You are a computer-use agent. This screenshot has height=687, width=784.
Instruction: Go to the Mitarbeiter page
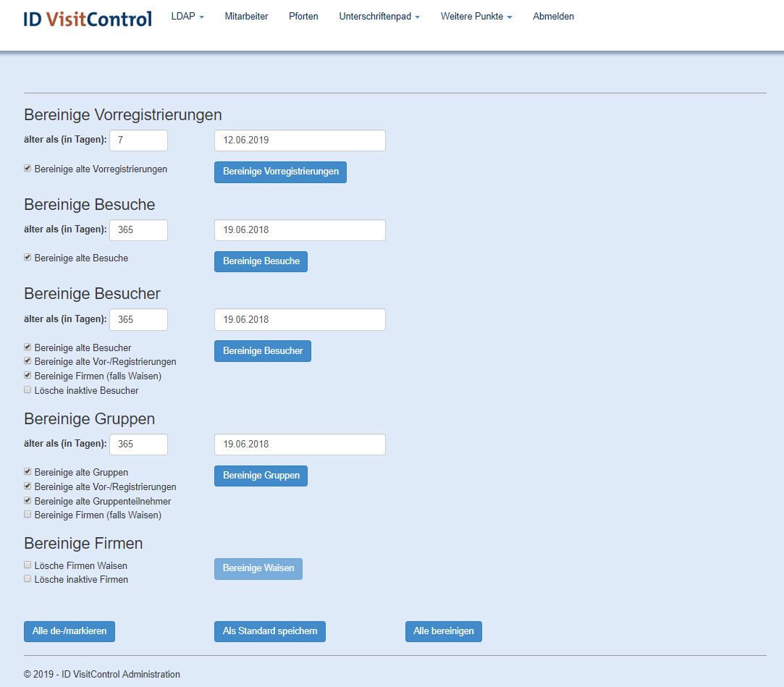pos(246,17)
